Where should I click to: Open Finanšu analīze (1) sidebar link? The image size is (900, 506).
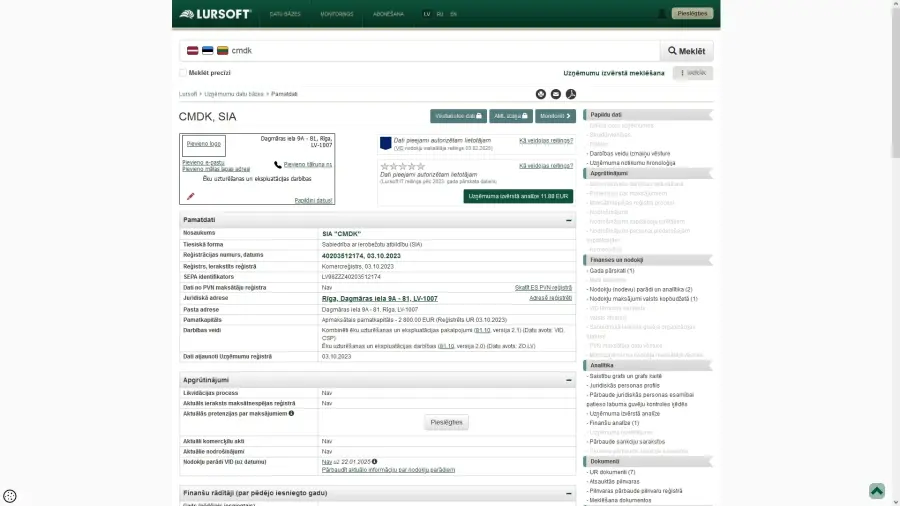614,423
